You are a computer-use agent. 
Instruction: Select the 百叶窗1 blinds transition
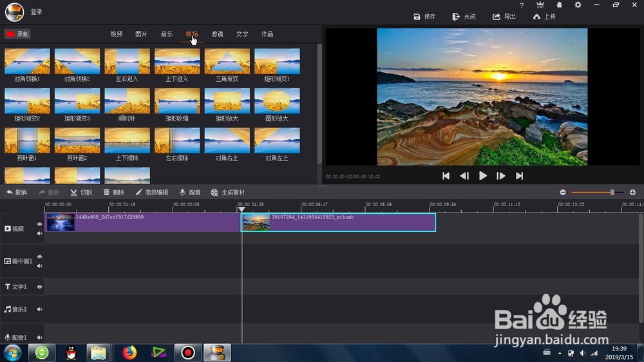click(27, 140)
